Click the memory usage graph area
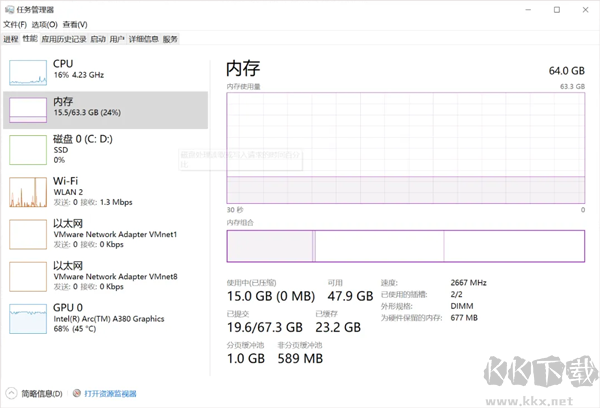This screenshot has width=600, height=408. pyautogui.click(x=405, y=147)
